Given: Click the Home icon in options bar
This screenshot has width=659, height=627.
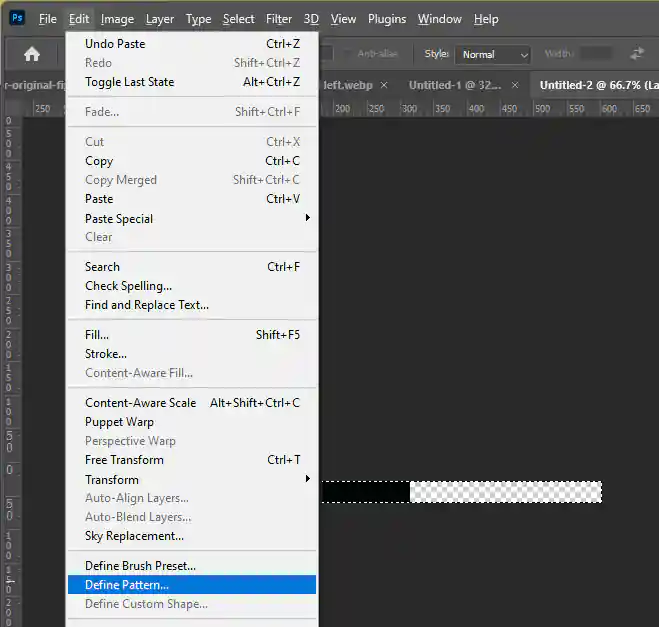Looking at the screenshot, I should pos(32,54).
